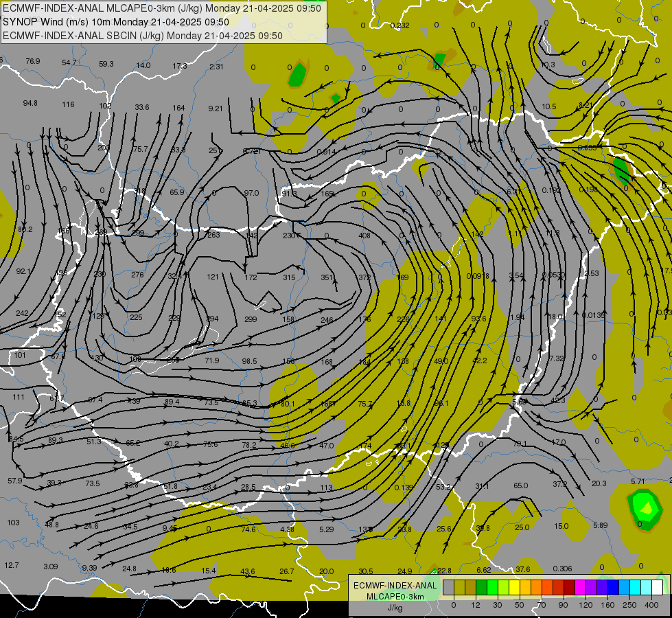Image resolution: width=672 pixels, height=618 pixels.
Task: Click the map value 116
Action: click(x=68, y=104)
